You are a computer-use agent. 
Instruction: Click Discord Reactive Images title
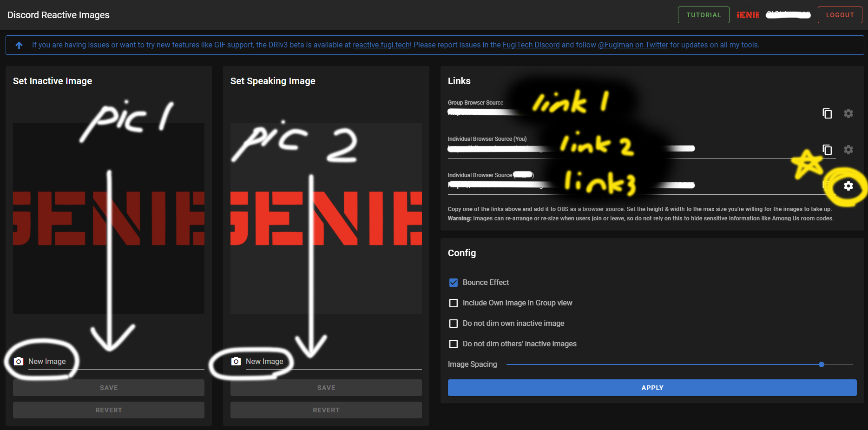[59, 15]
